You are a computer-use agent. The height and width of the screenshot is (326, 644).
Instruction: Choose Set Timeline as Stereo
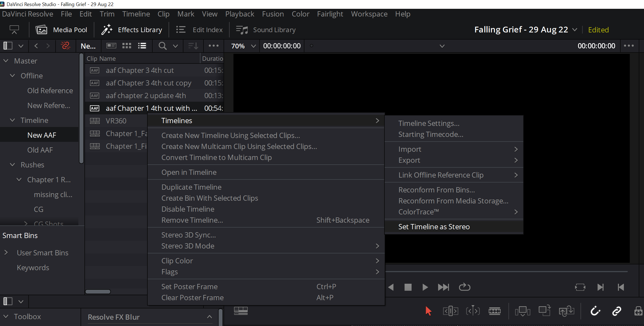(x=434, y=227)
